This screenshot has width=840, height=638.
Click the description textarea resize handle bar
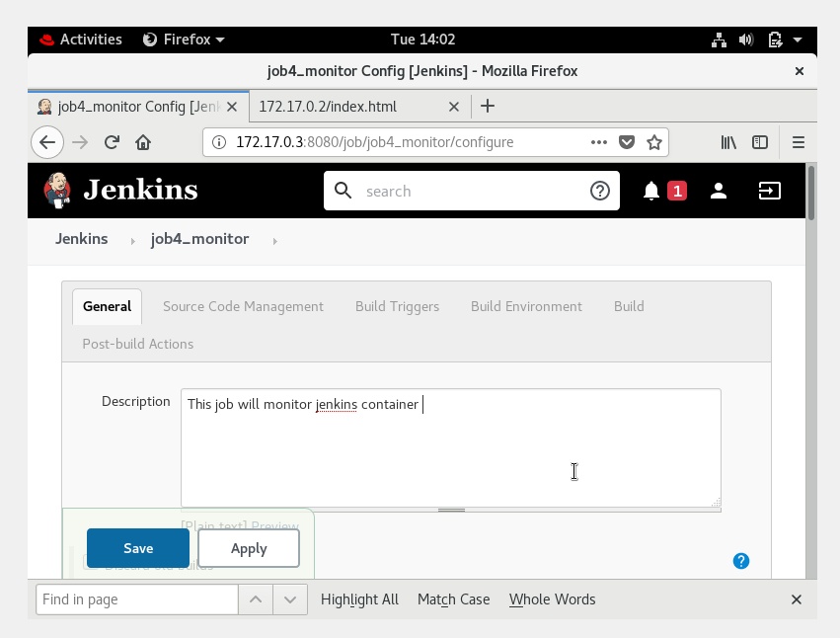pyautogui.click(x=451, y=510)
